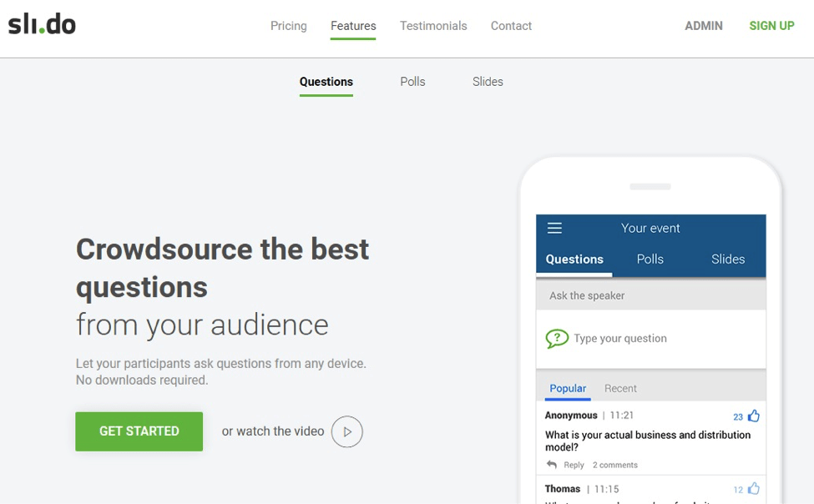Show Recent questions in phone mockup
Viewport: 814px width, 504px height.
tap(620, 389)
